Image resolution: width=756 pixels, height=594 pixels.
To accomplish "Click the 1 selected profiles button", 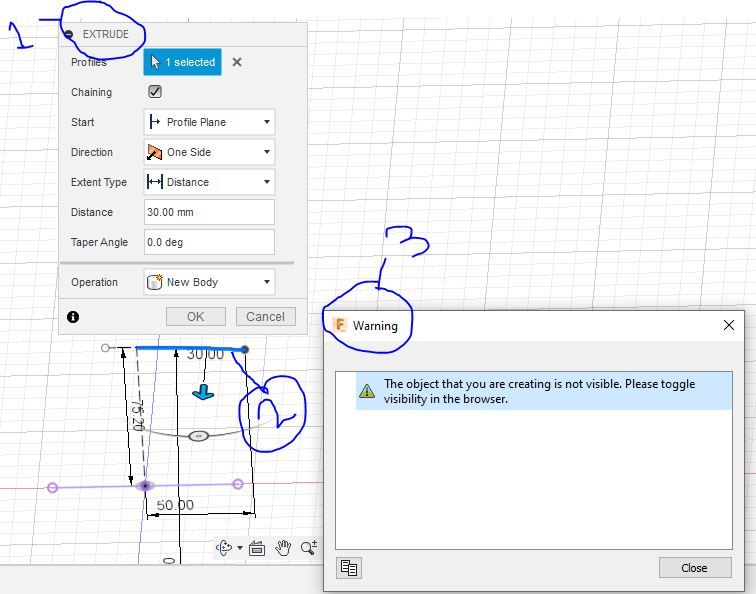I will click(x=182, y=62).
